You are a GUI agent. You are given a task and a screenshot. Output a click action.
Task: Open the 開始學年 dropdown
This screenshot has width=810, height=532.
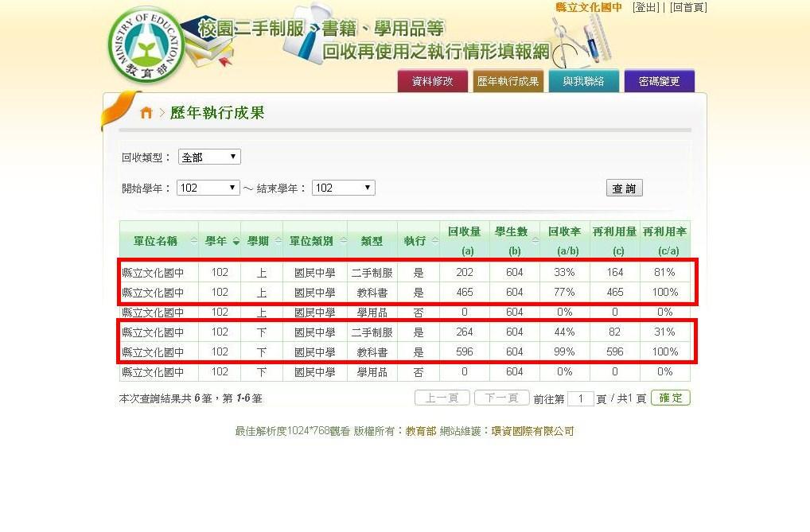(208, 188)
